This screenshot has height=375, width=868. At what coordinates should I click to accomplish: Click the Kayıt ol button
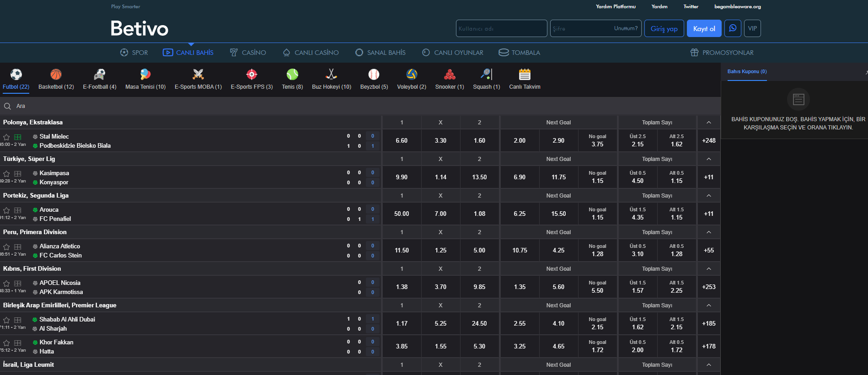(x=704, y=28)
